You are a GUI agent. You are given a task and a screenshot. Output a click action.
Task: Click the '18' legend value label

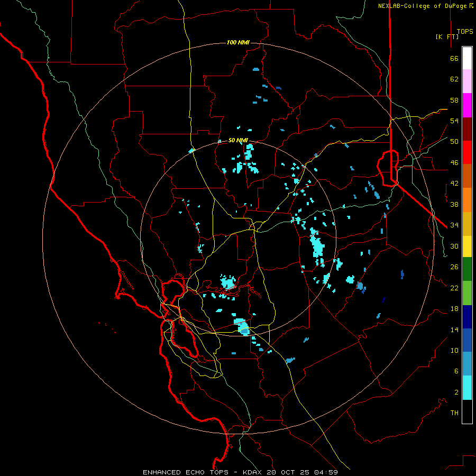click(x=454, y=309)
